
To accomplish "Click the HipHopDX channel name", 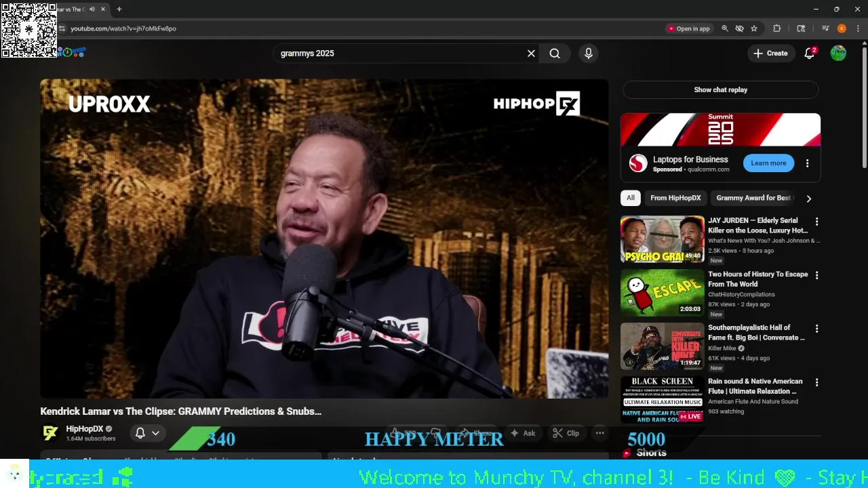I will tap(85, 429).
